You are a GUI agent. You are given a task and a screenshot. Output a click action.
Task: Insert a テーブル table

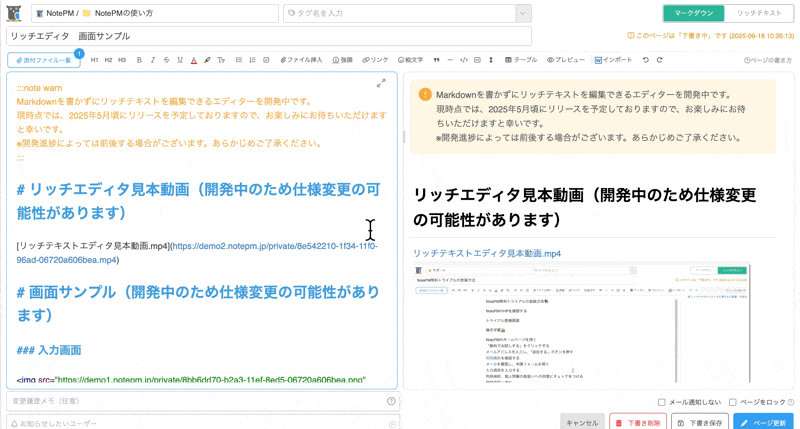point(521,60)
